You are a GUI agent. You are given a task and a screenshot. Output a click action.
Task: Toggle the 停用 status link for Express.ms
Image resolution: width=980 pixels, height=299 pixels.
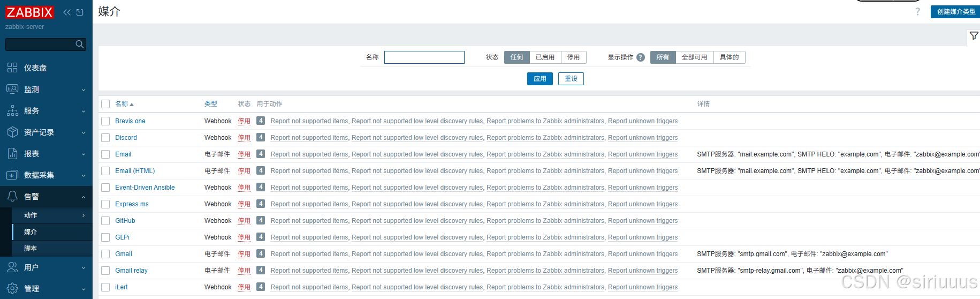click(244, 204)
